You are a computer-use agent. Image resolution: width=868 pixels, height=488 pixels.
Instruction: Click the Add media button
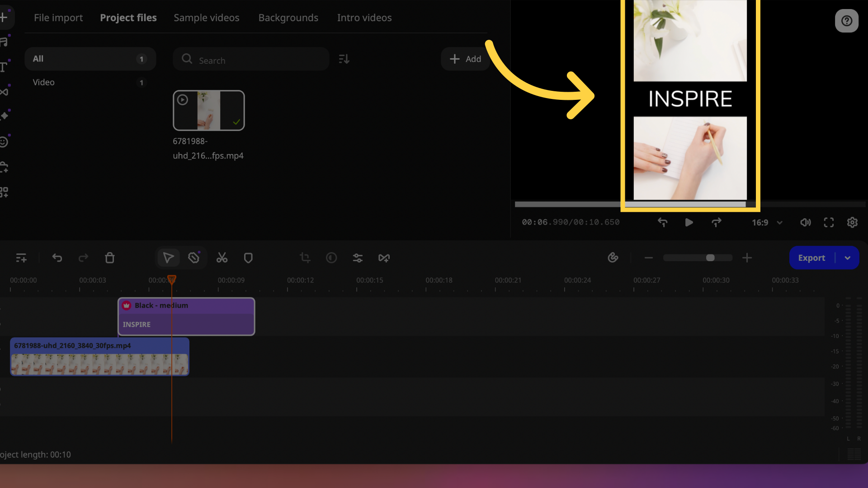point(465,58)
